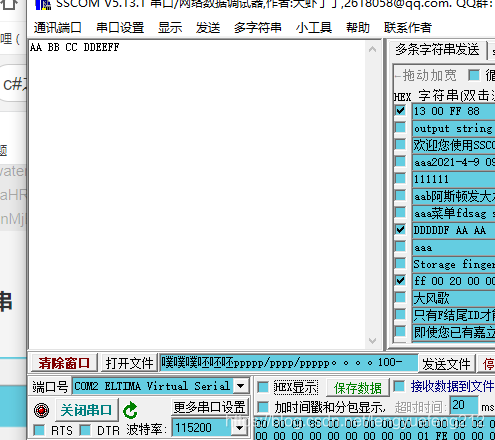The height and width of the screenshot is (440, 495).
Task: Click the 超时时间 value field showing 20
Action: (x=465, y=405)
